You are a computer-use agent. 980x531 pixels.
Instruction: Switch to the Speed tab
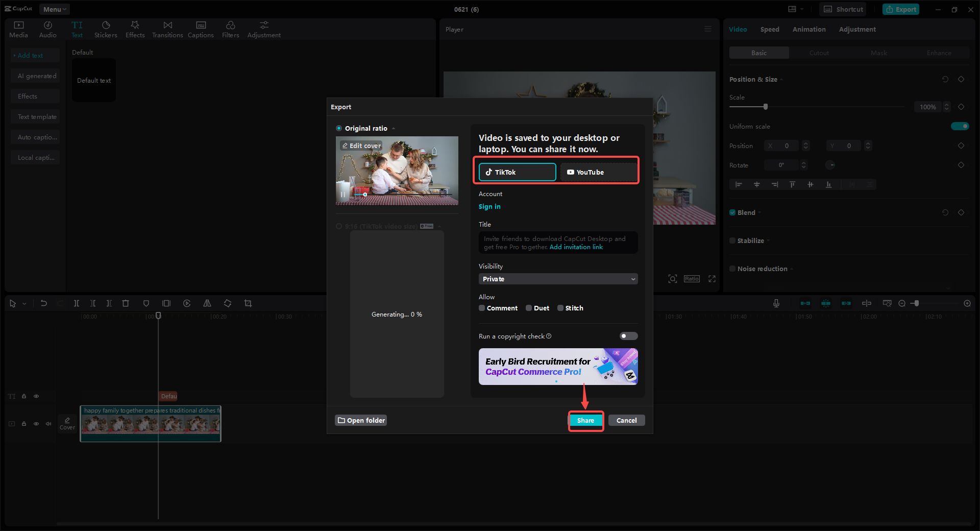tap(770, 29)
